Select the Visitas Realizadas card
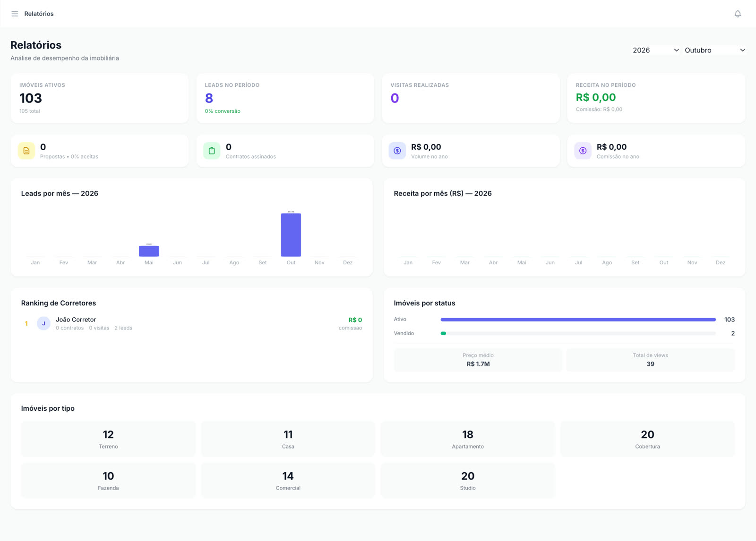 point(471,98)
